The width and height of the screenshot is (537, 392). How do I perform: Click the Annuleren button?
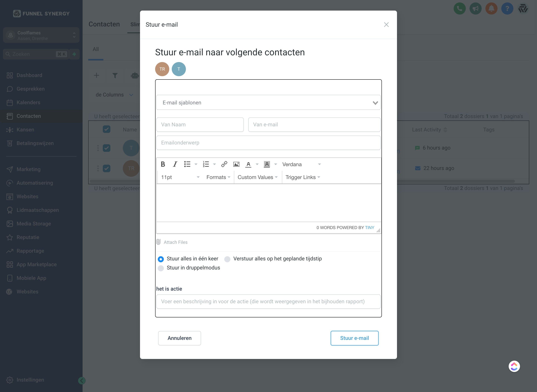(180, 338)
